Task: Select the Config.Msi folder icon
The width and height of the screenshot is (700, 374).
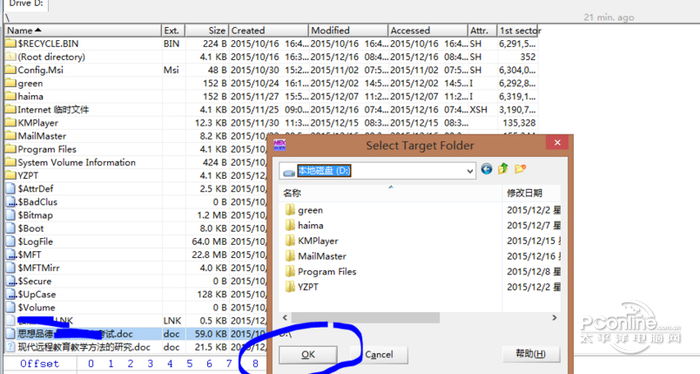Action: click(10, 70)
